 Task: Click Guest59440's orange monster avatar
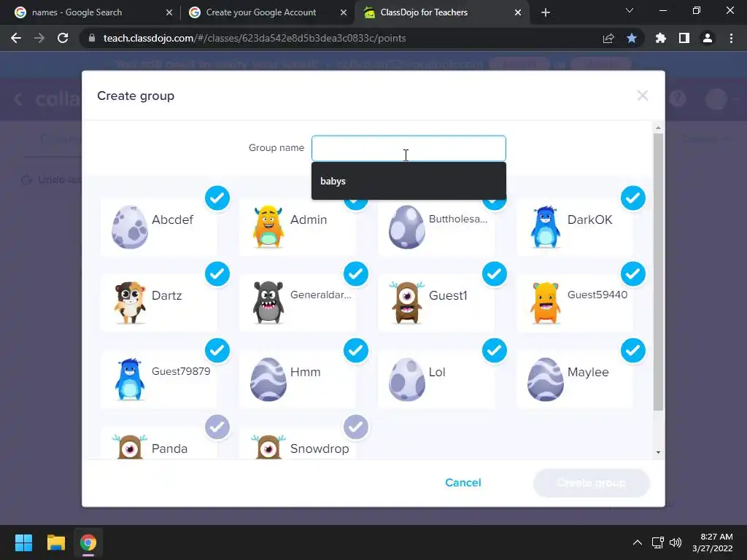[x=546, y=303]
